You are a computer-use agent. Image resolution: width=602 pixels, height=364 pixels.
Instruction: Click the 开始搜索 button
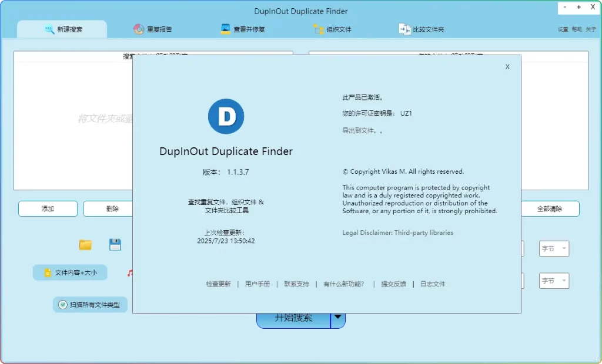coord(293,321)
